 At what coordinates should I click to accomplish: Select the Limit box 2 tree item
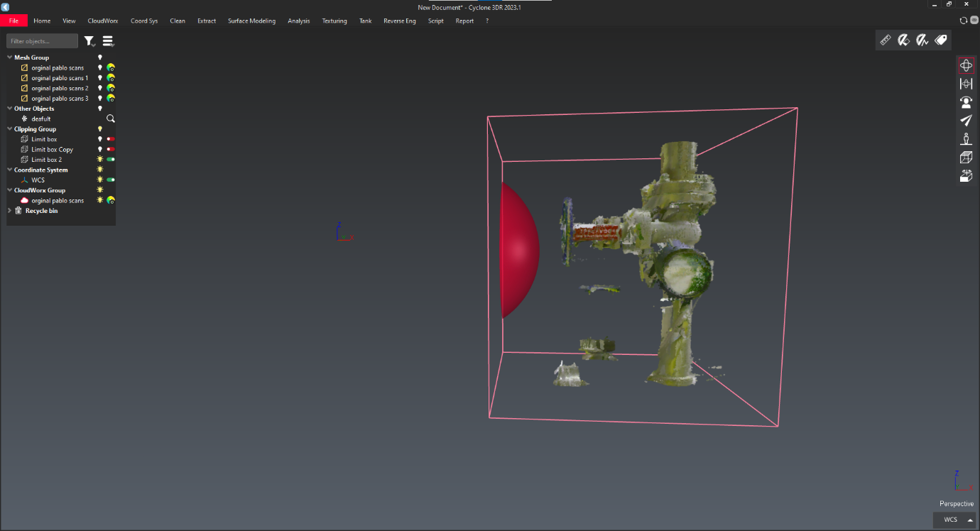coord(46,160)
